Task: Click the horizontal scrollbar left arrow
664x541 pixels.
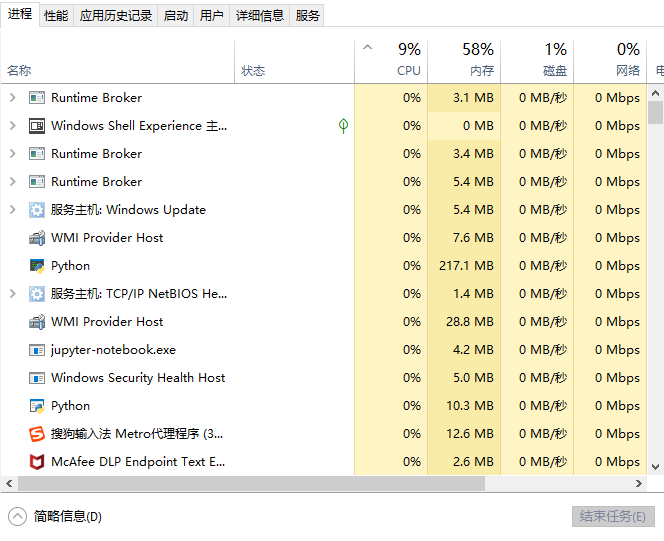Action: 9,483
